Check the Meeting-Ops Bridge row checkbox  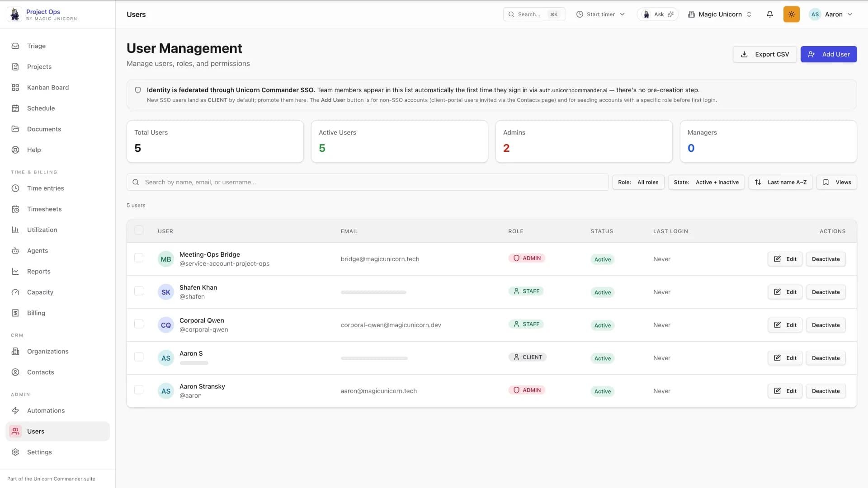[x=139, y=258]
